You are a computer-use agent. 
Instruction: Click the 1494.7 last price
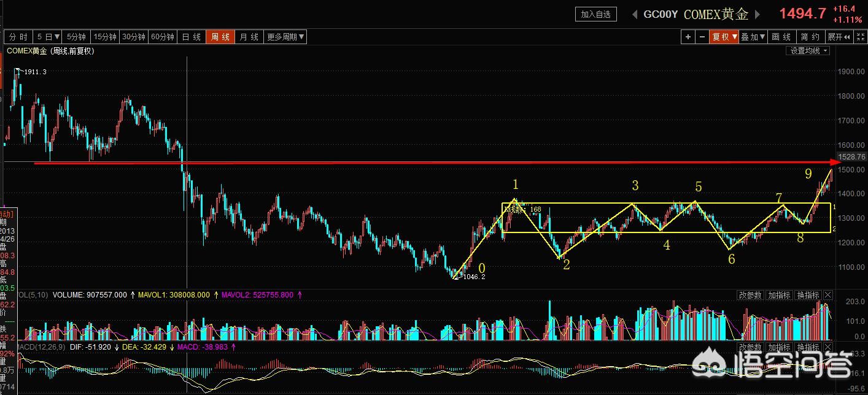[803, 13]
